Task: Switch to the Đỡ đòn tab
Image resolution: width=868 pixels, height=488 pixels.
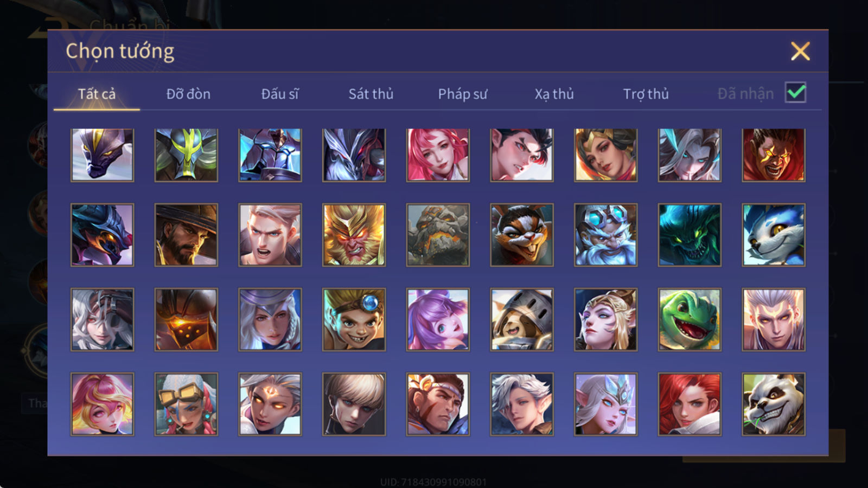Action: (188, 94)
